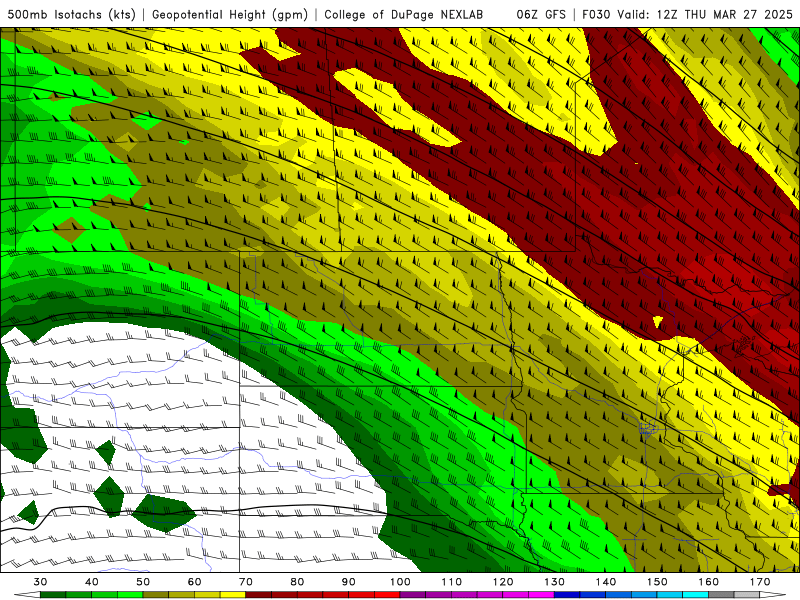Click the dark gray swatch starting at 160
The width and height of the screenshot is (800, 600).
point(721,595)
